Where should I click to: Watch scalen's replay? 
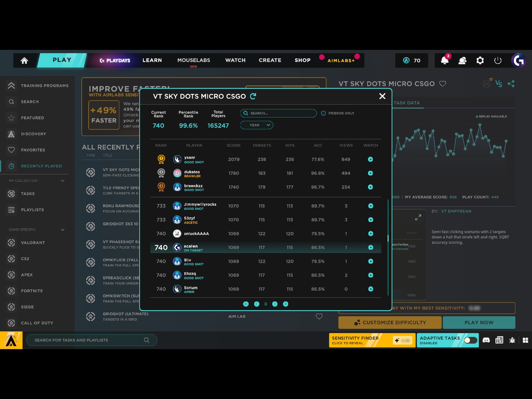click(371, 248)
